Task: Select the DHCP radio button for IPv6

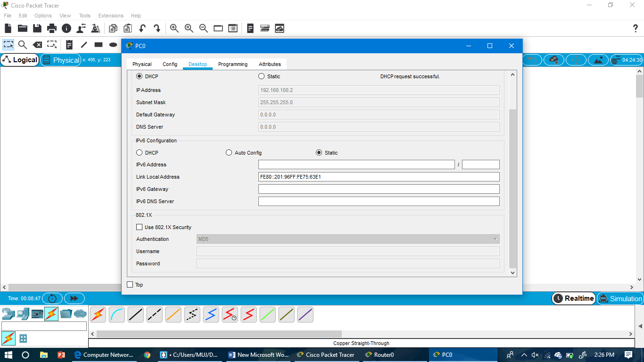Action: (140, 152)
